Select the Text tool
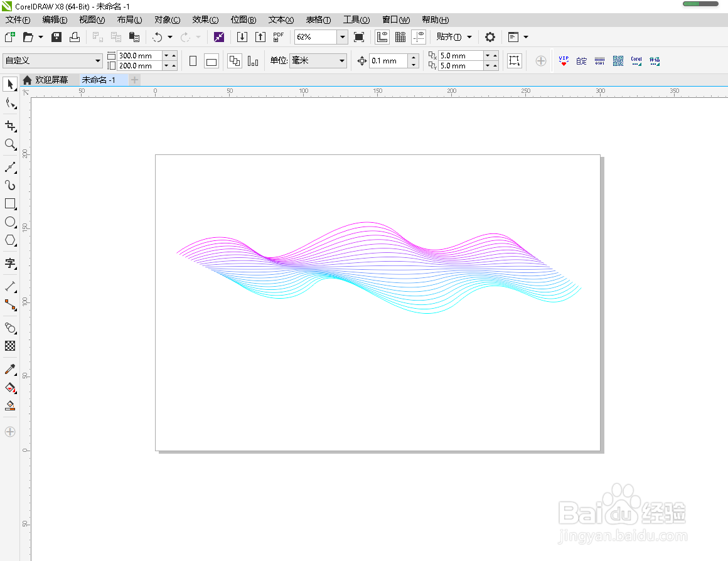This screenshot has width=728, height=561. coord(10,264)
